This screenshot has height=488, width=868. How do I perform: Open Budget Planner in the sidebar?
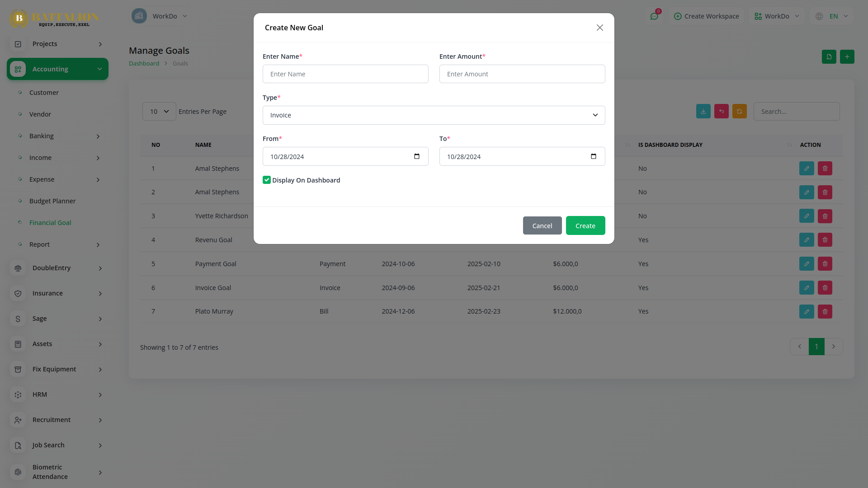(x=52, y=201)
